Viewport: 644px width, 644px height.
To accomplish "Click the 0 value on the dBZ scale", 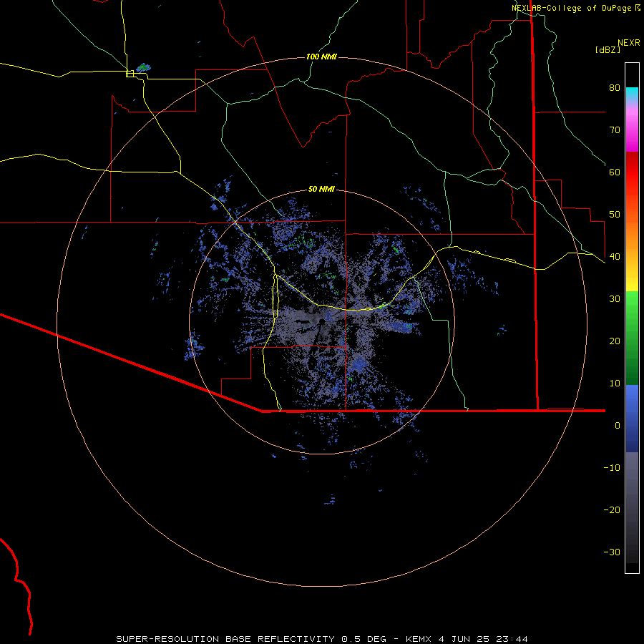I will 618,426.
